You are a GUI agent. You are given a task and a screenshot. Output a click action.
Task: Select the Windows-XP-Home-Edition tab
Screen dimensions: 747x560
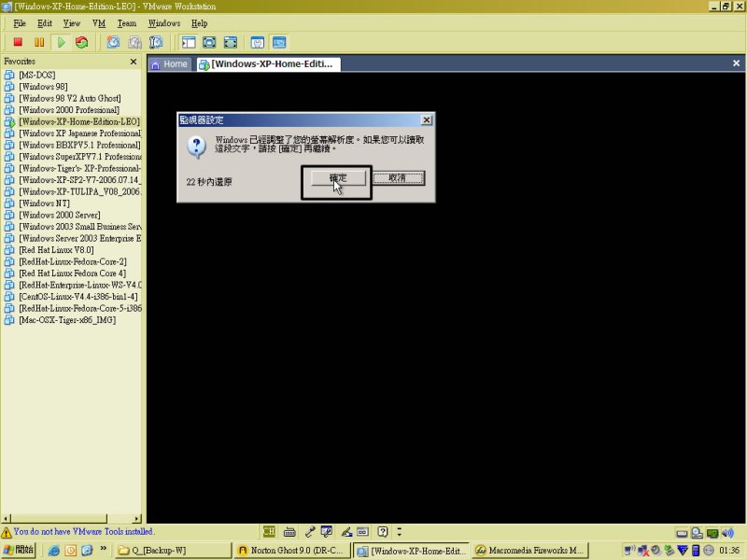[268, 64]
